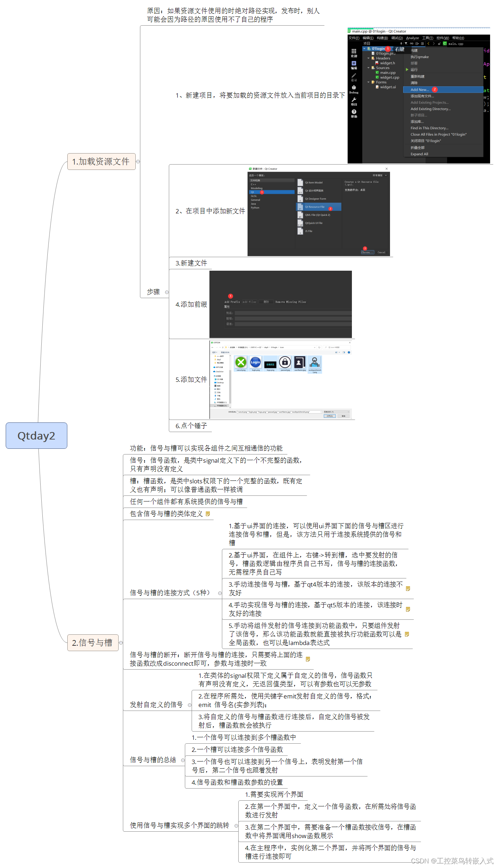The height and width of the screenshot is (868, 499).
Task: Open the Analyze menu in Qt Creator
Action: (412, 38)
